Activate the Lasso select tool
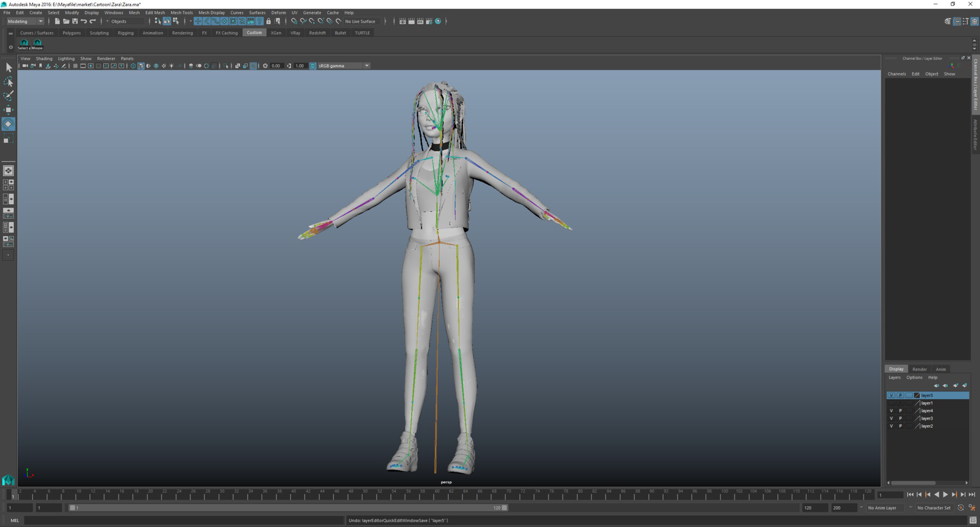 (x=8, y=82)
